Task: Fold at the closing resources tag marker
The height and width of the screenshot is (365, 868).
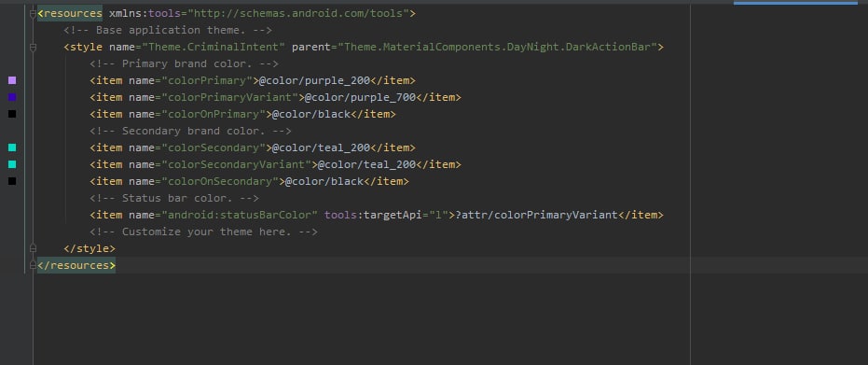Action: point(33,265)
